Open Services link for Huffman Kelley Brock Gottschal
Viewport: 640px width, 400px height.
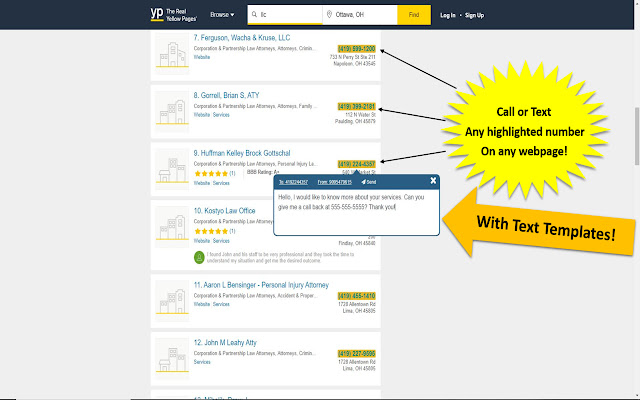tap(221, 183)
